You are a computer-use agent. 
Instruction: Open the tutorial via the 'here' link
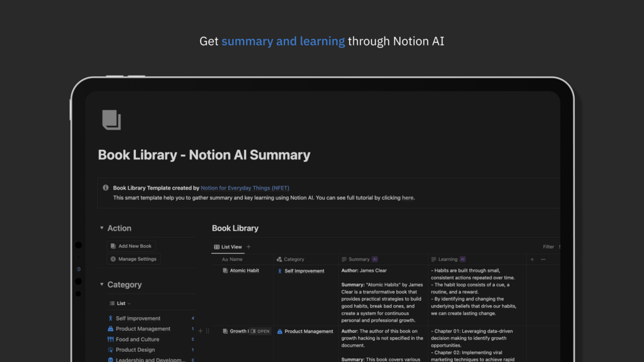[x=408, y=198]
